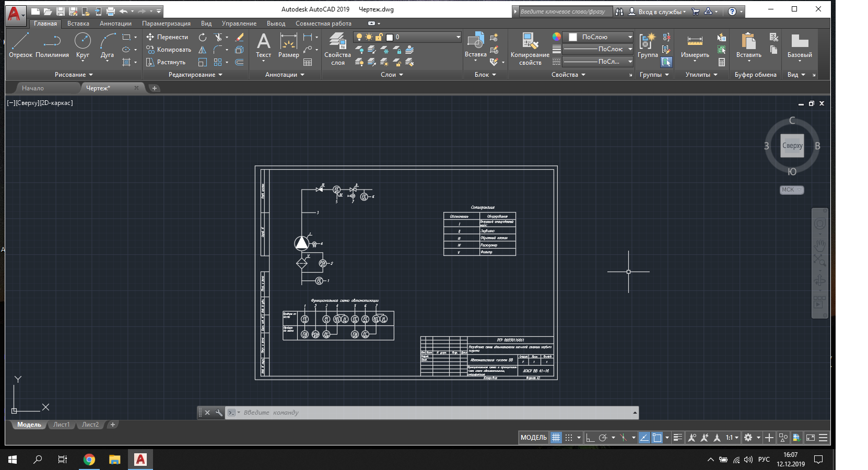
Task: Select the Отрезок line tool
Action: [20, 45]
